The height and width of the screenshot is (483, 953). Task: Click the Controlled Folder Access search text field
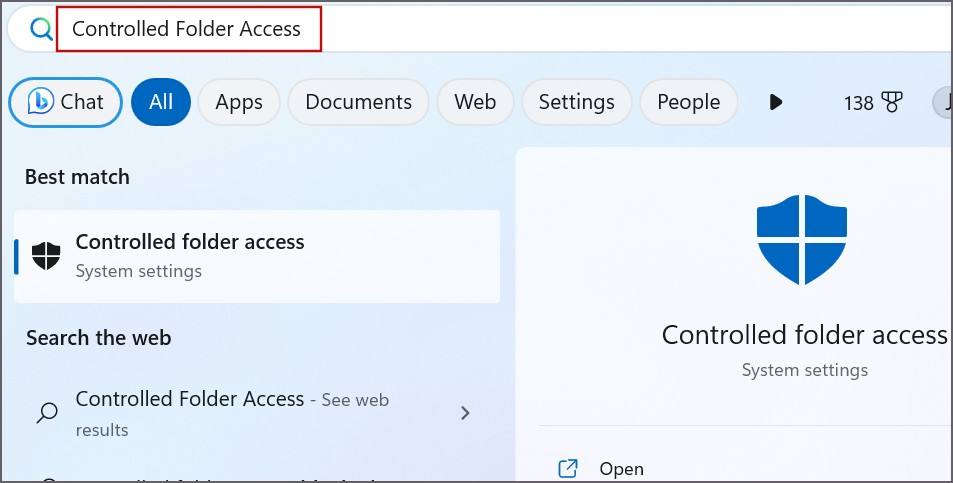(188, 29)
